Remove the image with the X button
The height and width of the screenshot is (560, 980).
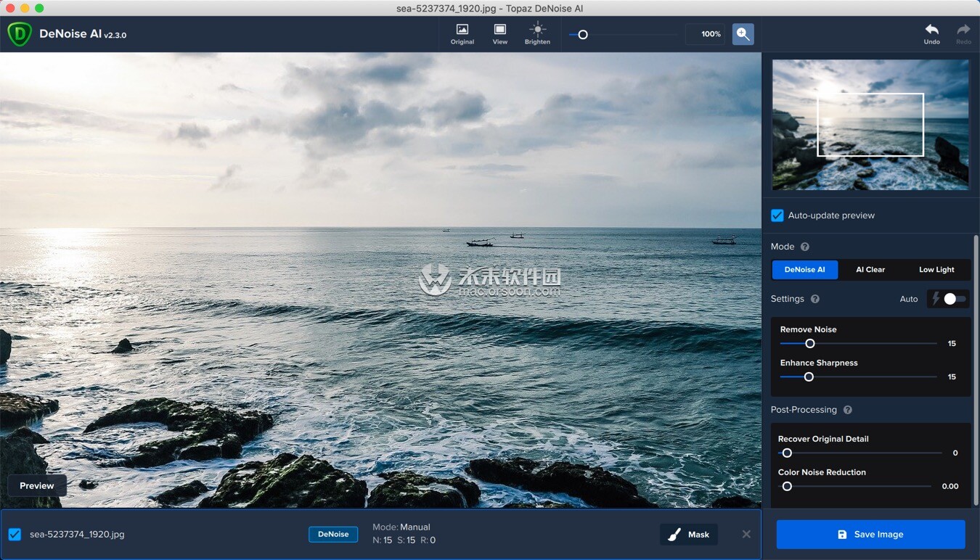(746, 534)
